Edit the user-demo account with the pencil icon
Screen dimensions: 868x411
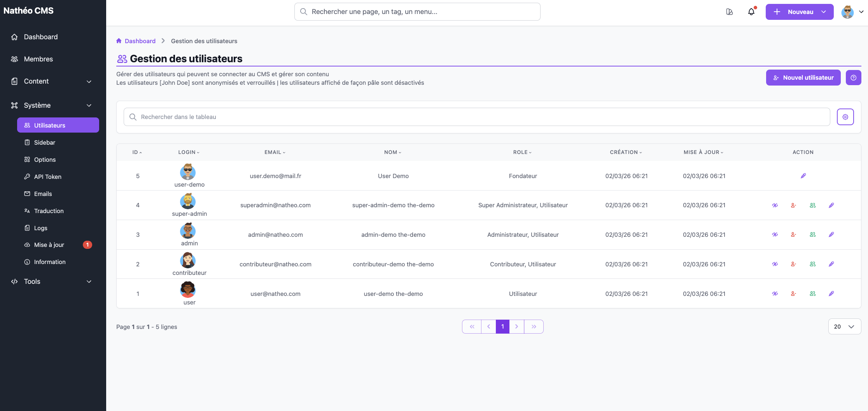point(803,176)
